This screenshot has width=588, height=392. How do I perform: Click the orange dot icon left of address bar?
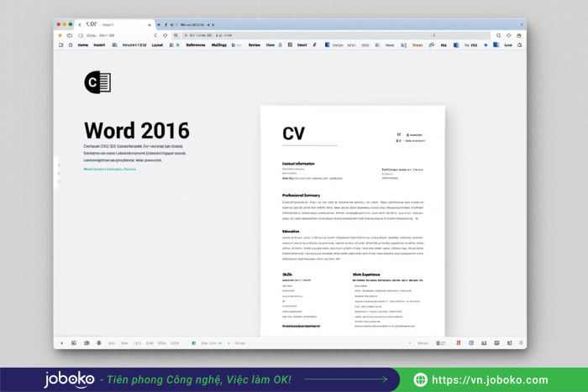coord(60,35)
